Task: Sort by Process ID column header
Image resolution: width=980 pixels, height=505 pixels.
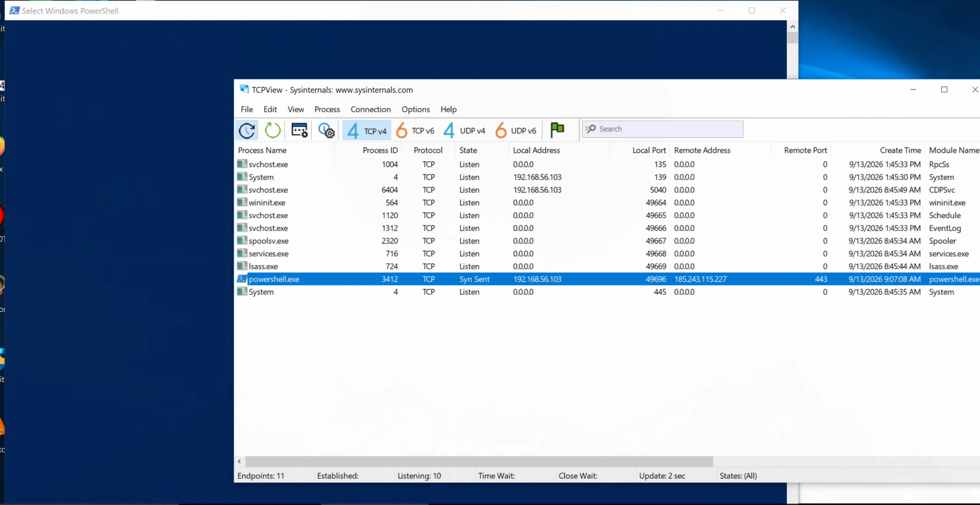Action: click(x=368, y=150)
